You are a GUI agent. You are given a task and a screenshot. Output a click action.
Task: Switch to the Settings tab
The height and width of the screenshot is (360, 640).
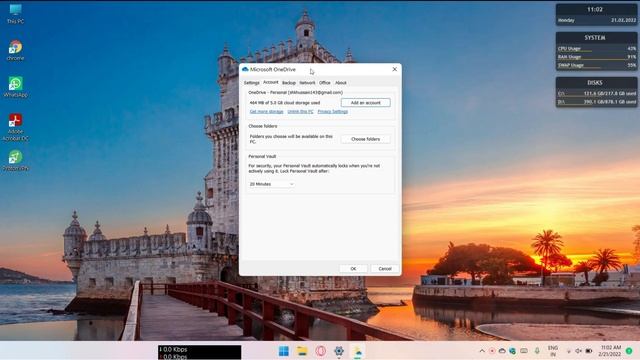pos(251,83)
